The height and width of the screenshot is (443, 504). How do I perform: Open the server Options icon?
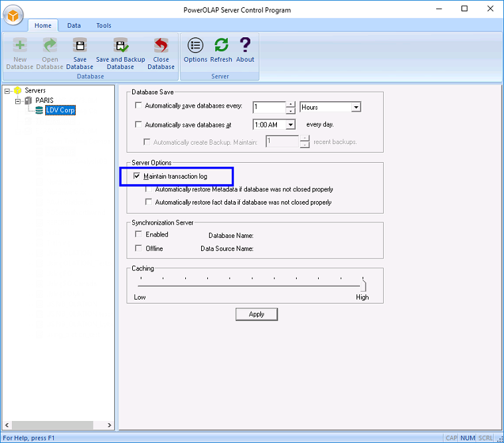195,45
